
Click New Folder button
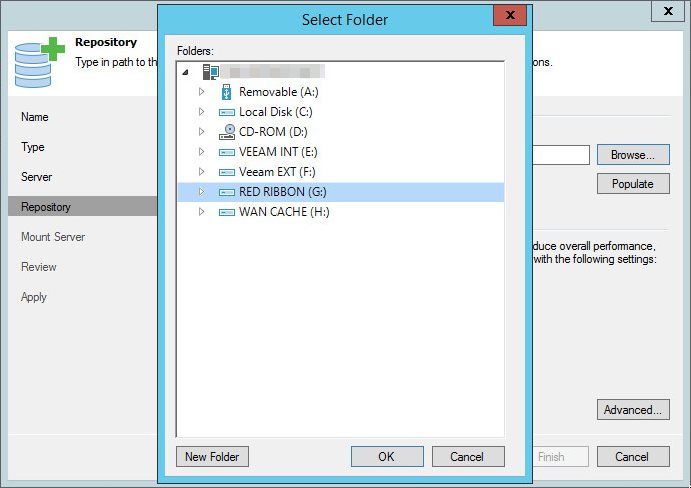tap(212, 457)
